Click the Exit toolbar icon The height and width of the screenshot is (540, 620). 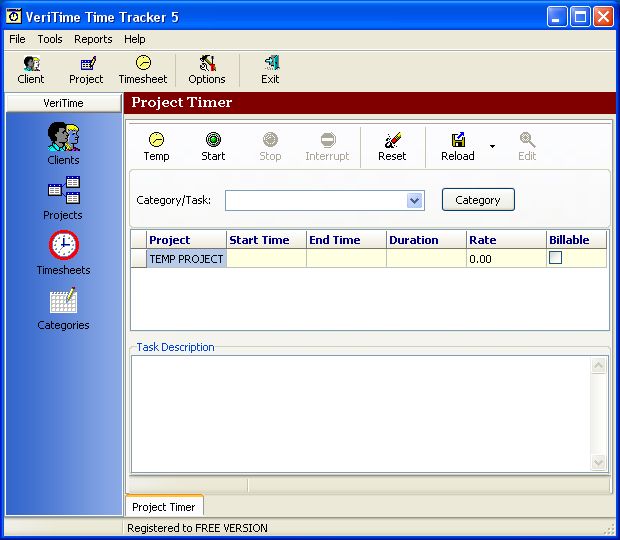point(270,70)
